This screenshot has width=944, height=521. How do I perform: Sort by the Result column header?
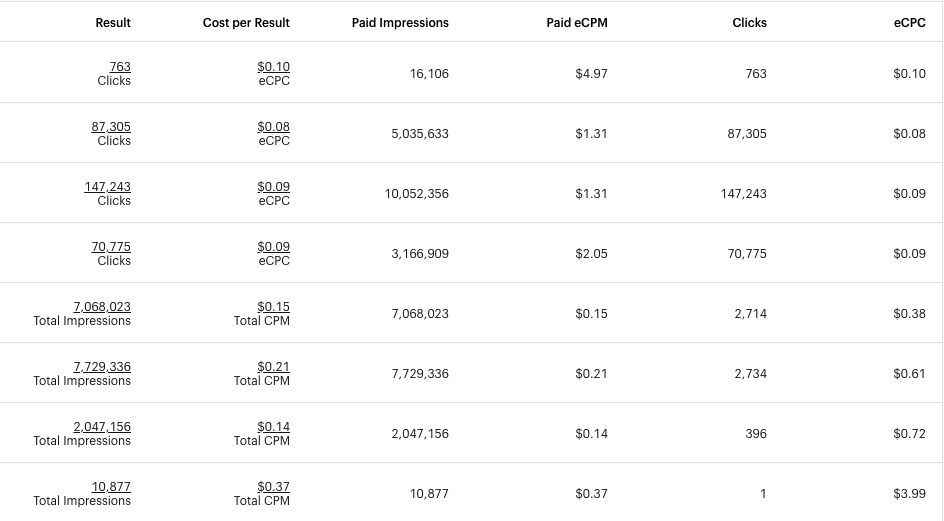coord(113,23)
